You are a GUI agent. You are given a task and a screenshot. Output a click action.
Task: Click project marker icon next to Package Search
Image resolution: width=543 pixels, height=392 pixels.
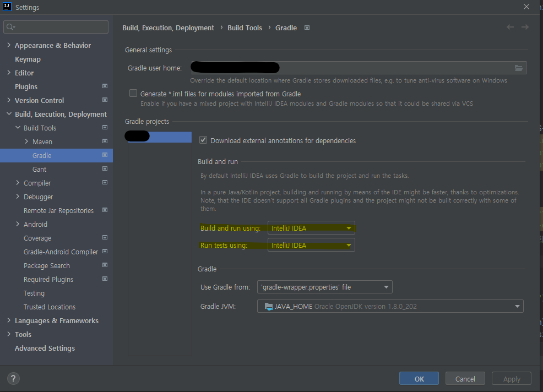[x=105, y=265]
